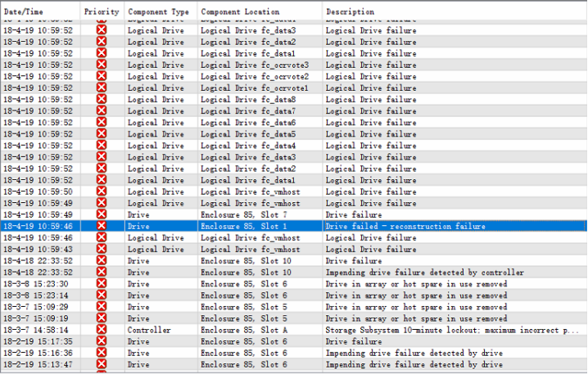Image resolution: width=588 pixels, height=374 pixels.
Task: Select the priority icon of Enclosure 85, Slot 7
Action: [x=102, y=214]
